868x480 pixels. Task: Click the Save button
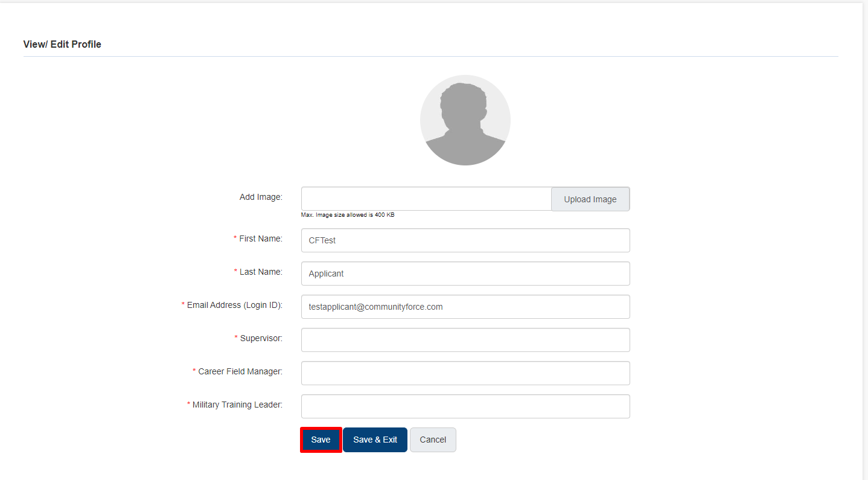coord(321,440)
